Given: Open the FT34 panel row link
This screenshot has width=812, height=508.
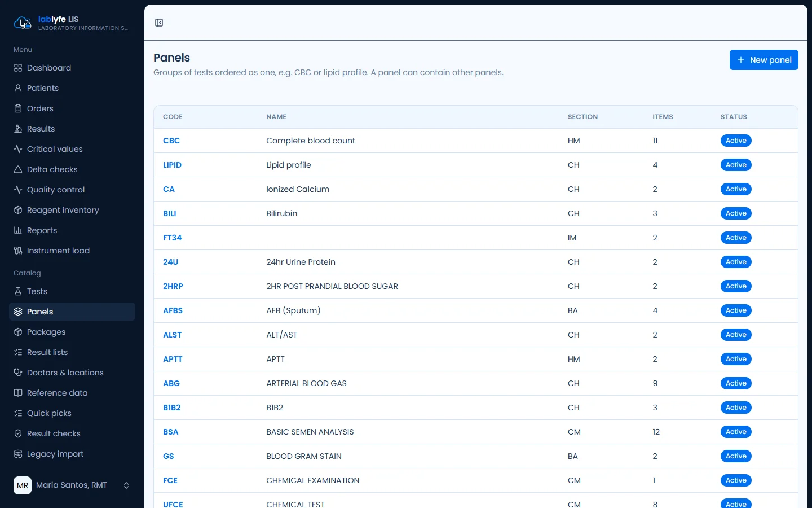Looking at the screenshot, I should 172,238.
